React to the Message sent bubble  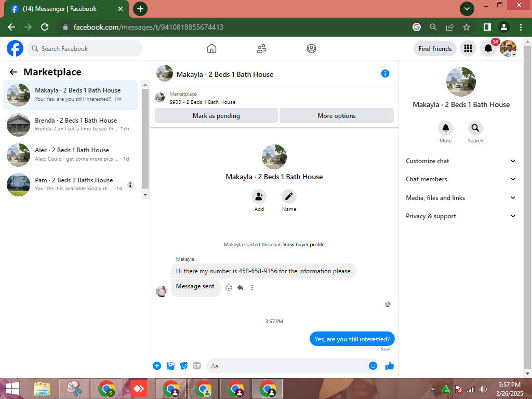229,288
